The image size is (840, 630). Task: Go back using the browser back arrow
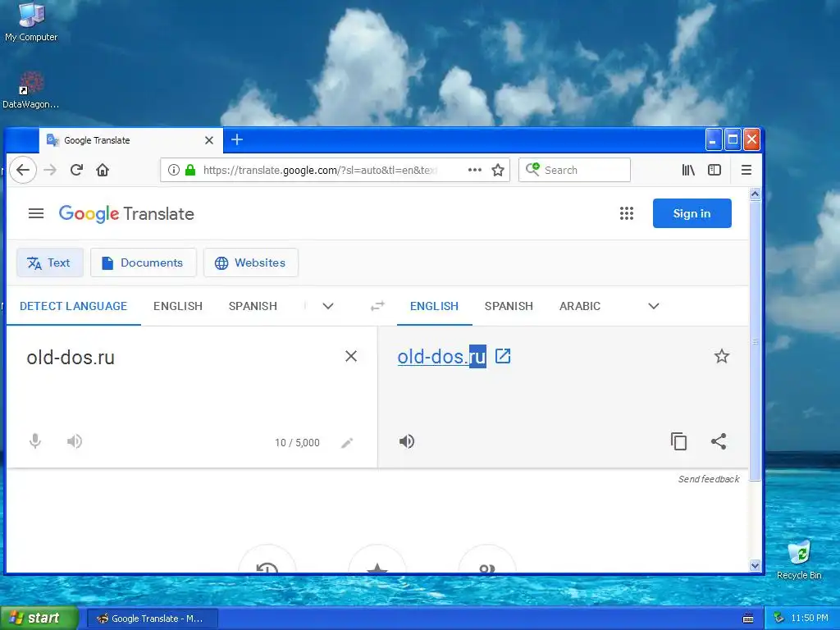pos(22,170)
